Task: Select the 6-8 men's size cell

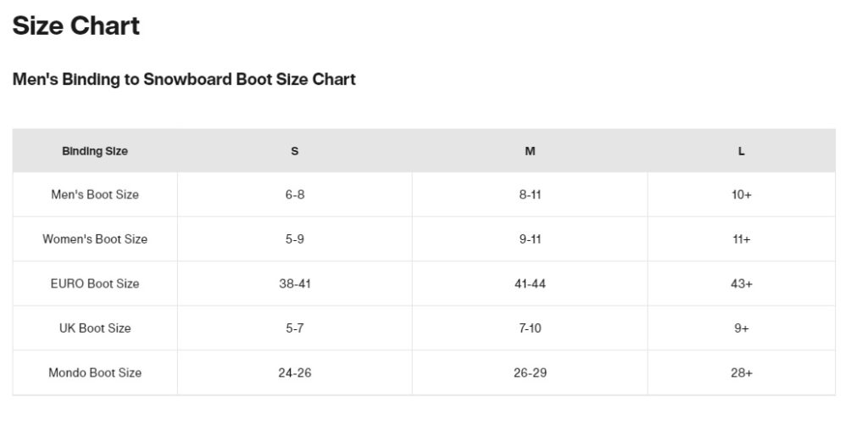Action: 295,194
